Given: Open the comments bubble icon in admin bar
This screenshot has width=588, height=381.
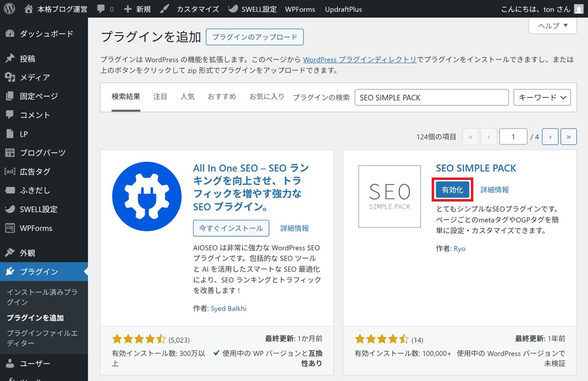Looking at the screenshot, I should coord(100,9).
